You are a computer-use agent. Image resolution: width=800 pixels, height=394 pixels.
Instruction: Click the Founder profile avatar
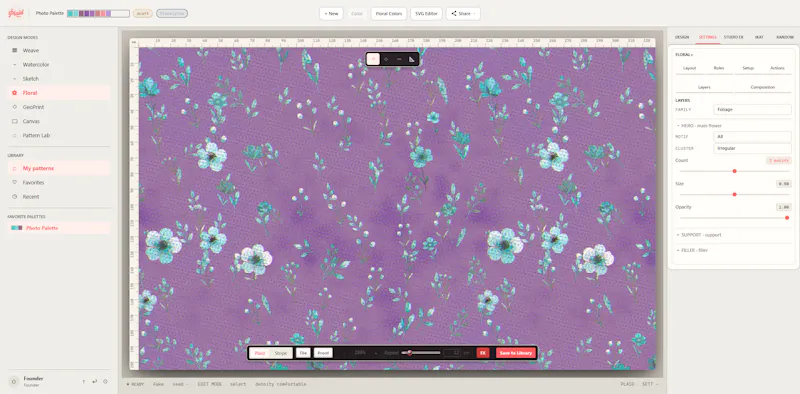point(14,381)
